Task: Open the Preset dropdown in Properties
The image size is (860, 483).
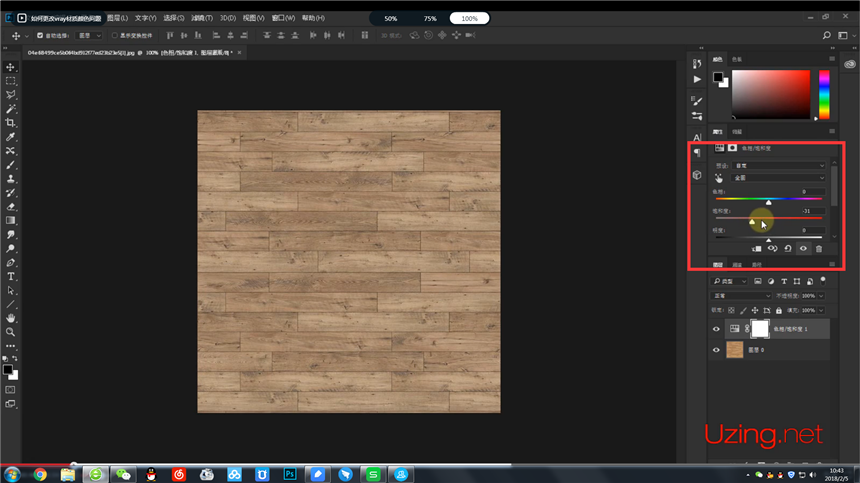Action: coord(780,165)
